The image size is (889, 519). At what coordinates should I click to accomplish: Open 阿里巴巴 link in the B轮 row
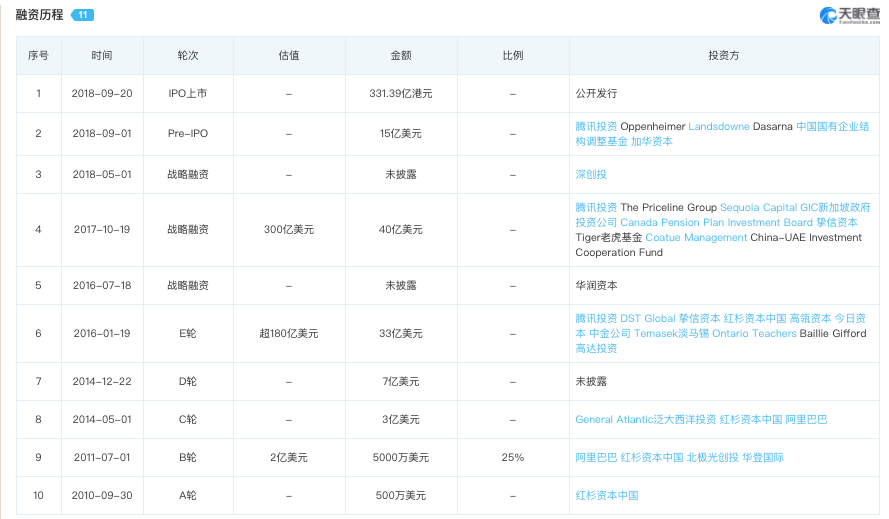click(x=596, y=457)
